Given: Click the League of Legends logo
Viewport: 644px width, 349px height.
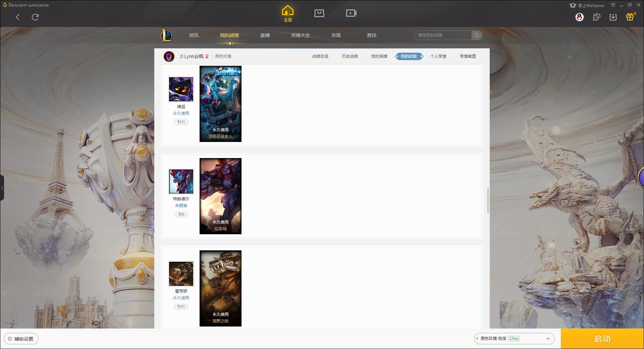Looking at the screenshot, I should (166, 35).
